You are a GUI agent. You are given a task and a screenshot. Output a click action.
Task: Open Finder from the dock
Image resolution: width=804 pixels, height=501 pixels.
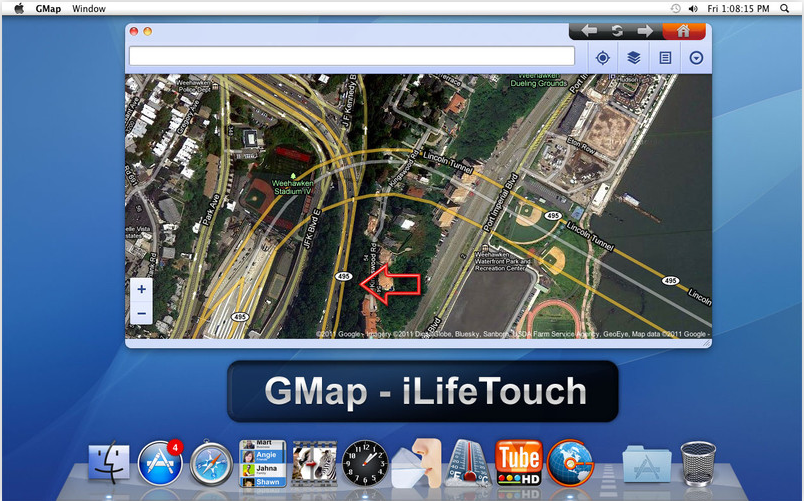[x=109, y=463]
